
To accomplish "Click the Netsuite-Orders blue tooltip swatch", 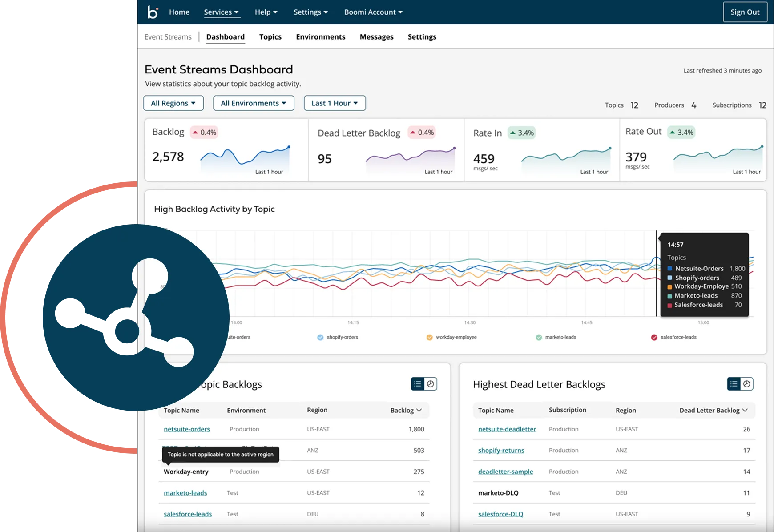I will pos(670,269).
